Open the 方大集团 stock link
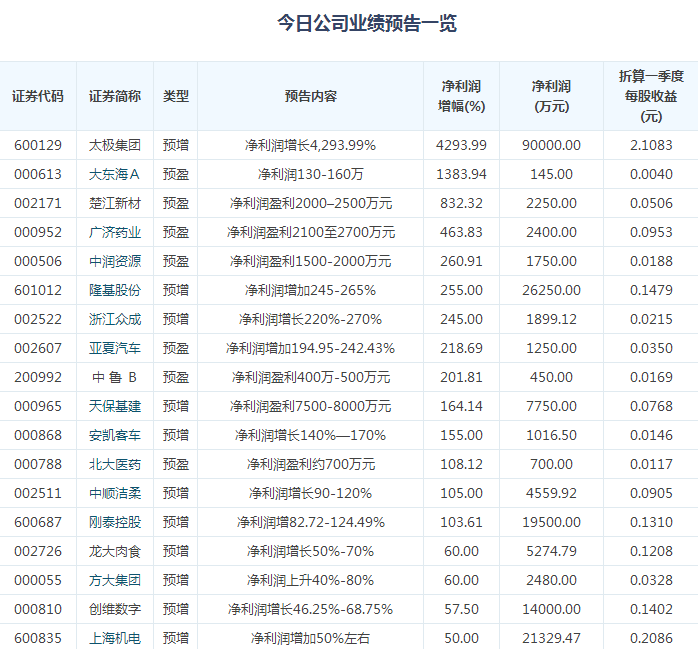The height and width of the screenshot is (649, 698). point(114,580)
